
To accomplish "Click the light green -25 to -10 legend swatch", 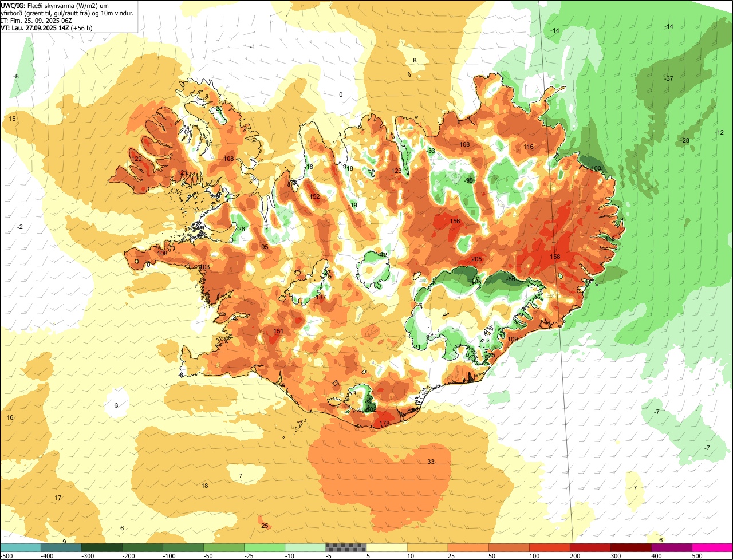I will point(265,547).
